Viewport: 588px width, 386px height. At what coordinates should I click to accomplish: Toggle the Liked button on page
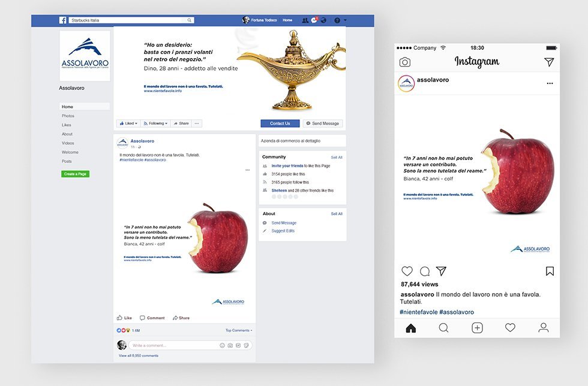pyautogui.click(x=128, y=123)
